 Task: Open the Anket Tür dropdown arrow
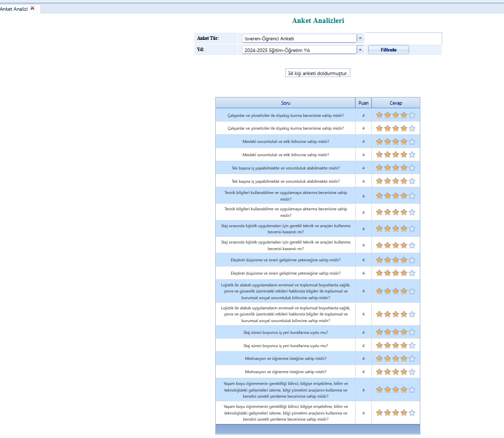pos(360,38)
